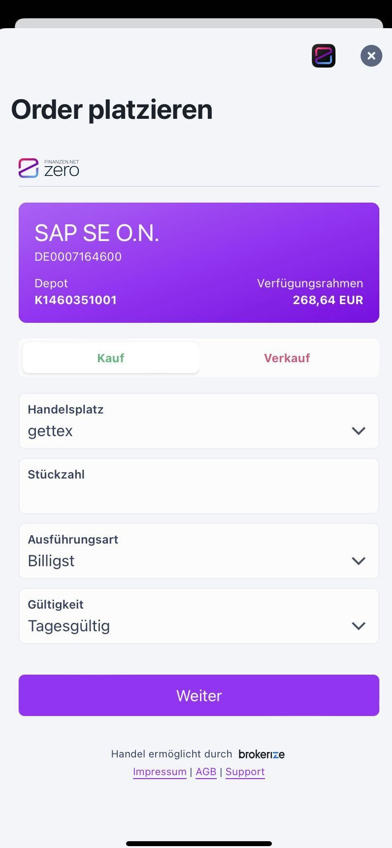Viewport: 392px width, 848px height.
Task: Tap the Weiter button
Action: click(x=199, y=695)
